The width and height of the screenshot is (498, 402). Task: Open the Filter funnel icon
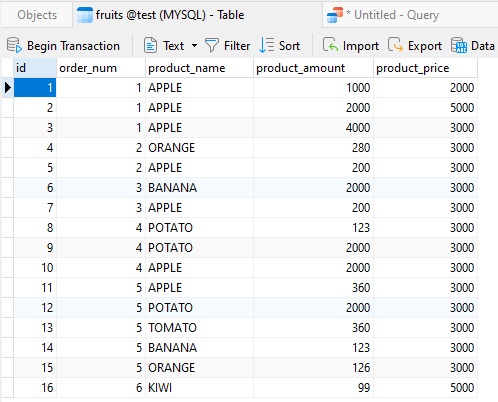(x=212, y=45)
